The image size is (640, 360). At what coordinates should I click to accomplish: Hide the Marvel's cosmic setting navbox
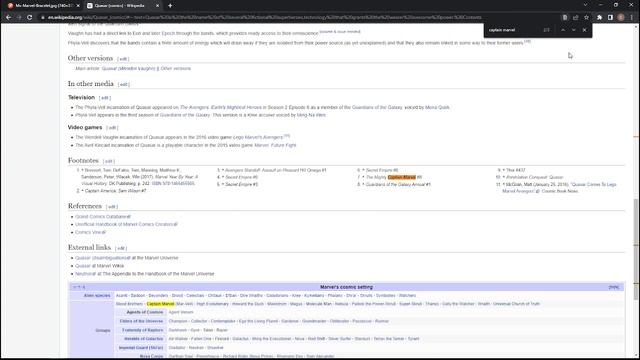coord(613,287)
